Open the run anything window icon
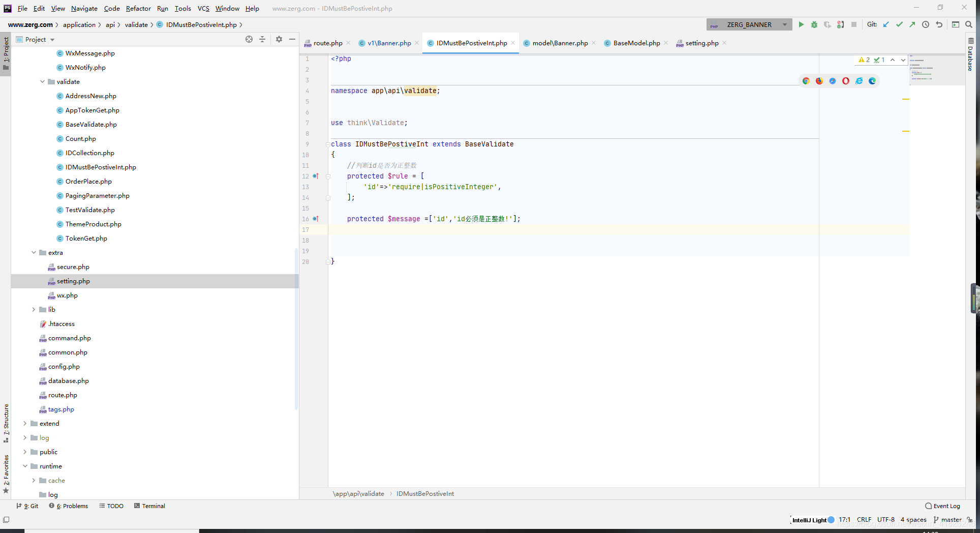This screenshot has width=980, height=533. coord(956,24)
